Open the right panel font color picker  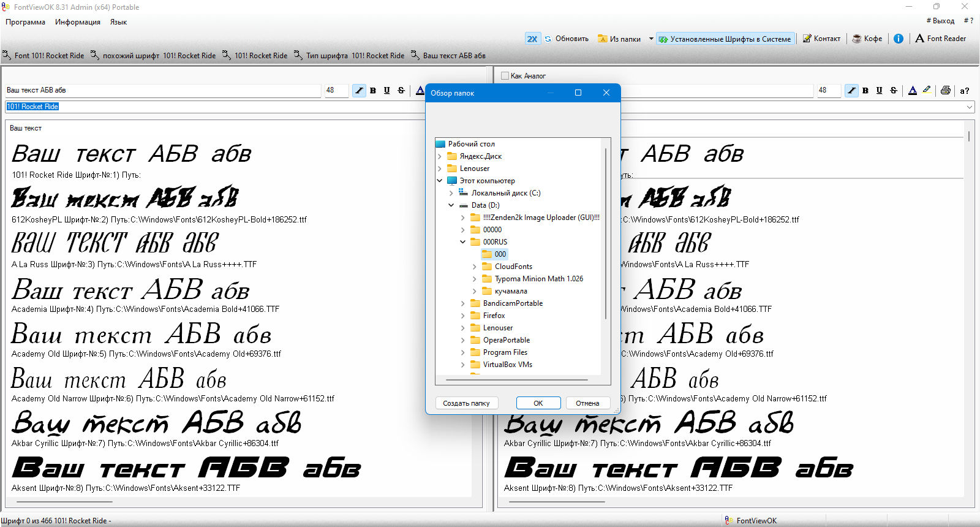point(913,90)
